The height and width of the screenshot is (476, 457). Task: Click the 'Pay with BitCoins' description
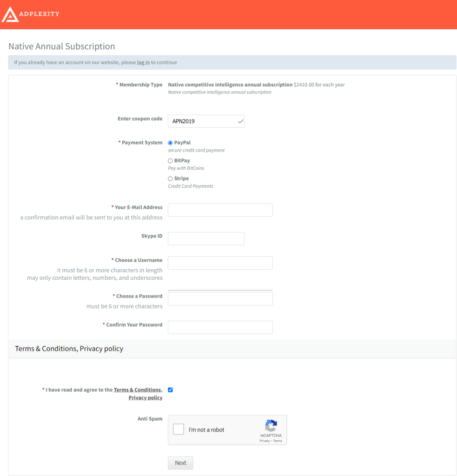tap(186, 168)
